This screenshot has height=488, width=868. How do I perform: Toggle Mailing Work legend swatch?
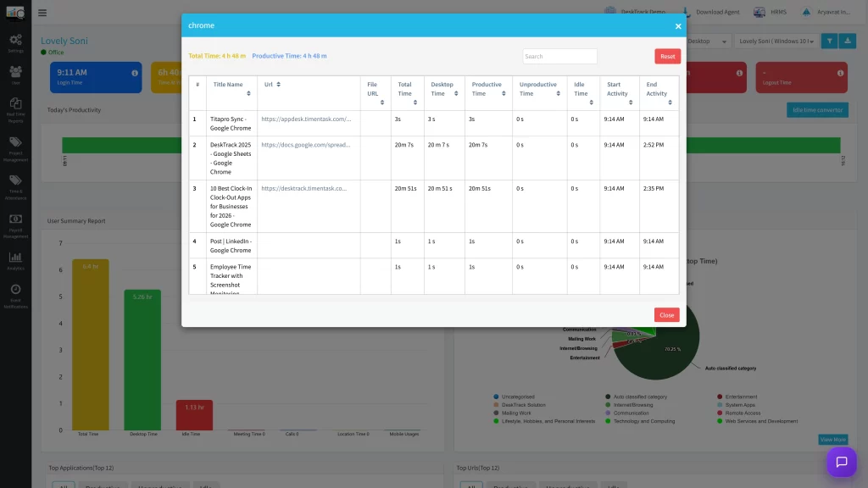(x=496, y=413)
